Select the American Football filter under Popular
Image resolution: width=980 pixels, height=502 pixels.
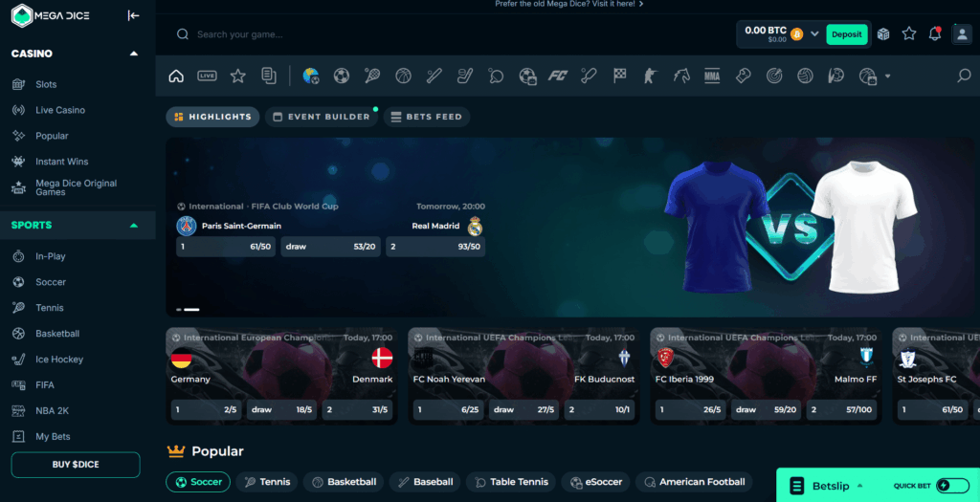tap(694, 482)
